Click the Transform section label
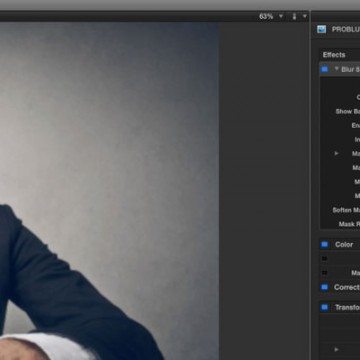Viewport: 360px width, 360px height. point(347,307)
